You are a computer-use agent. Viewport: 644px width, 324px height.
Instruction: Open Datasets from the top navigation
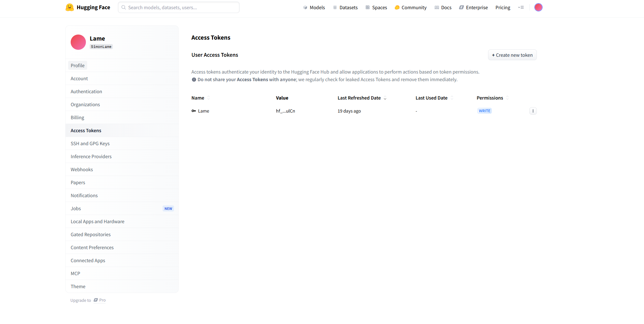pyautogui.click(x=345, y=8)
